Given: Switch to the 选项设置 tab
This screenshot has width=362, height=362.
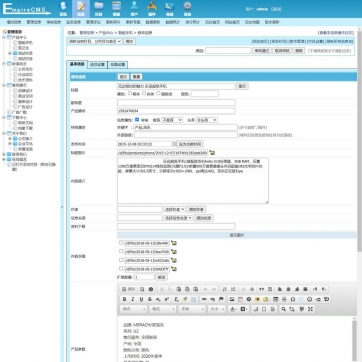Looking at the screenshot, I should tap(97, 65).
